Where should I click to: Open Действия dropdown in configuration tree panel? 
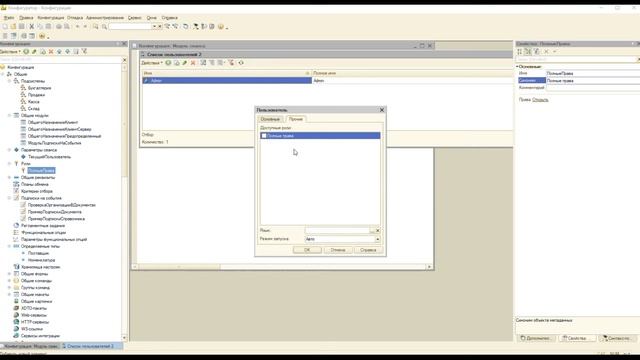coord(10,51)
